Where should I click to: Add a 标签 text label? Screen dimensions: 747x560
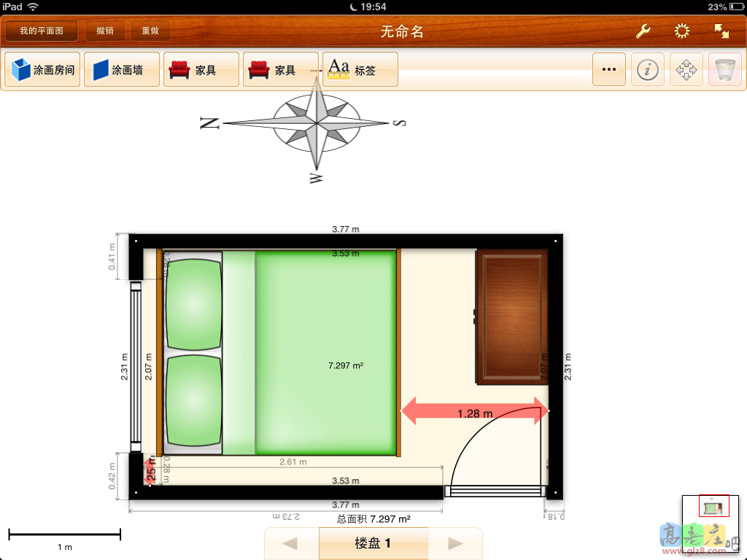click(x=360, y=70)
